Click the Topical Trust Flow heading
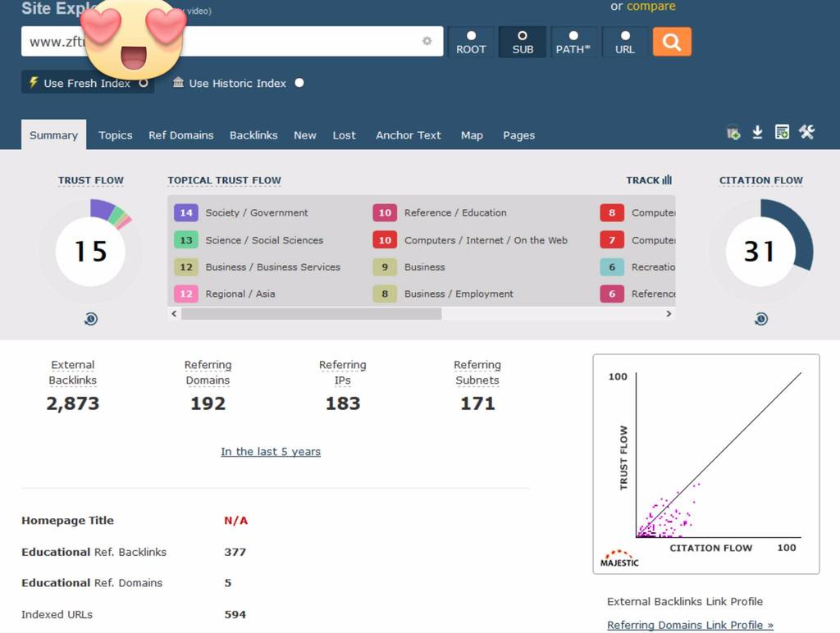The image size is (840, 633). [224, 180]
